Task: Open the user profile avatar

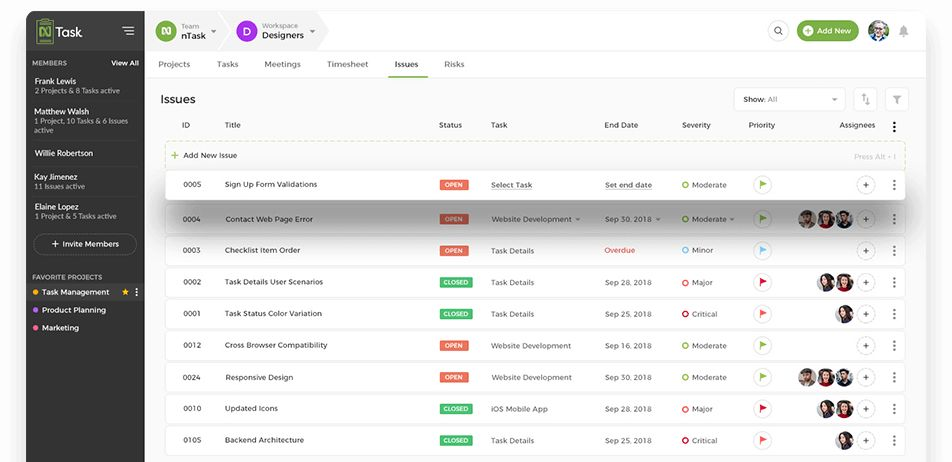Action: (x=878, y=31)
